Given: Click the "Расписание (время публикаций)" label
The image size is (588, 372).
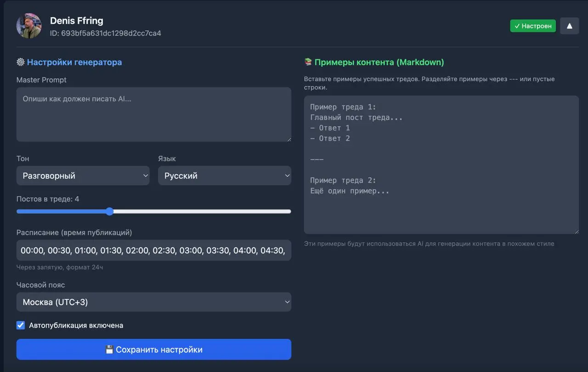Looking at the screenshot, I should [x=74, y=232].
